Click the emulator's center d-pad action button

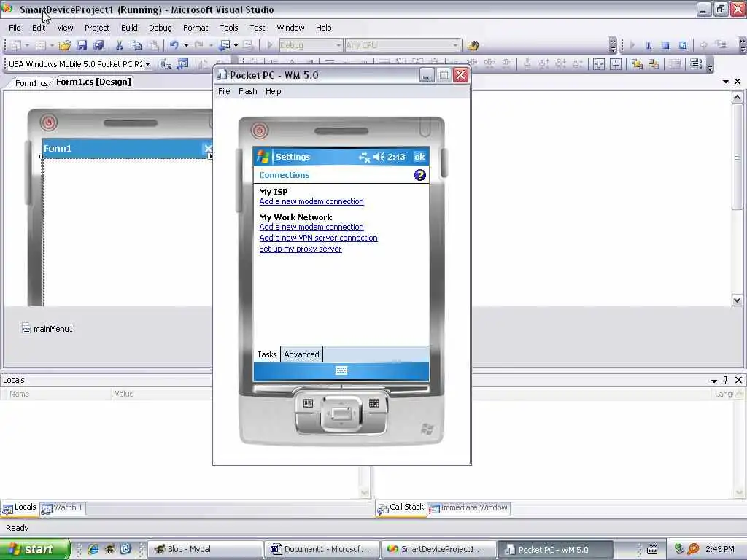[341, 413]
